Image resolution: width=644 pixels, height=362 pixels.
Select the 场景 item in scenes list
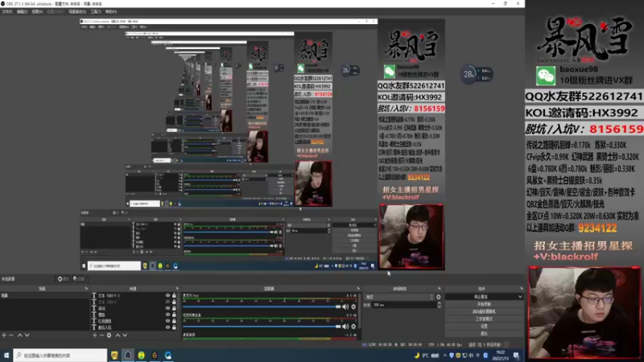[x=44, y=295]
